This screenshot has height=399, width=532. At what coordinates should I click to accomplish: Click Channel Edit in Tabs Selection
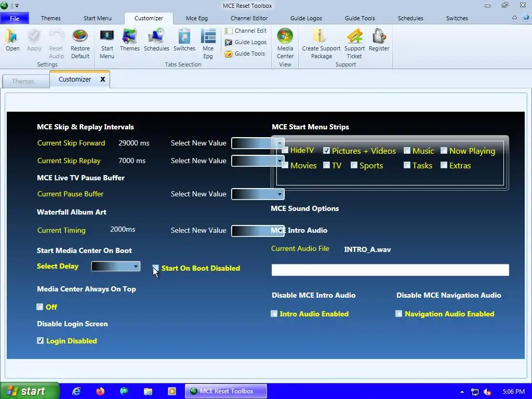click(x=246, y=31)
